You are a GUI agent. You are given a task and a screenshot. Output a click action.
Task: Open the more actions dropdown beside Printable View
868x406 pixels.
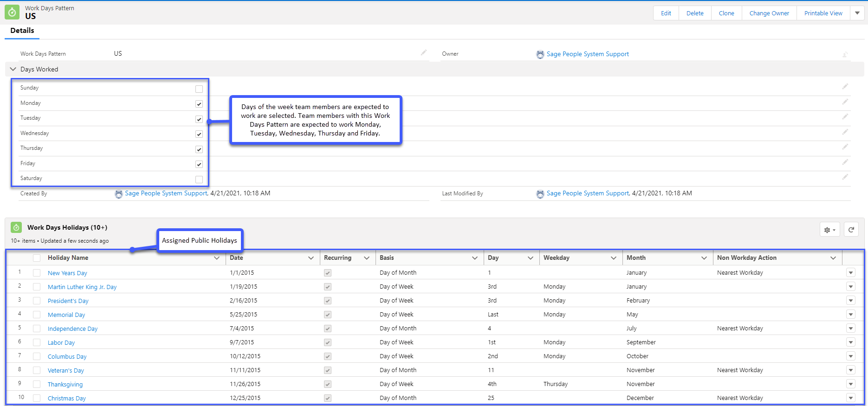click(x=857, y=13)
